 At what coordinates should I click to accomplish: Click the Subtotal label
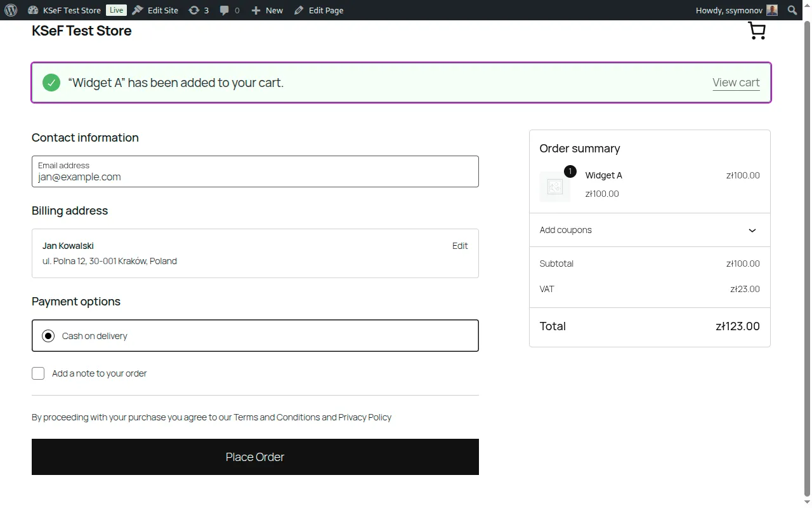(x=556, y=264)
